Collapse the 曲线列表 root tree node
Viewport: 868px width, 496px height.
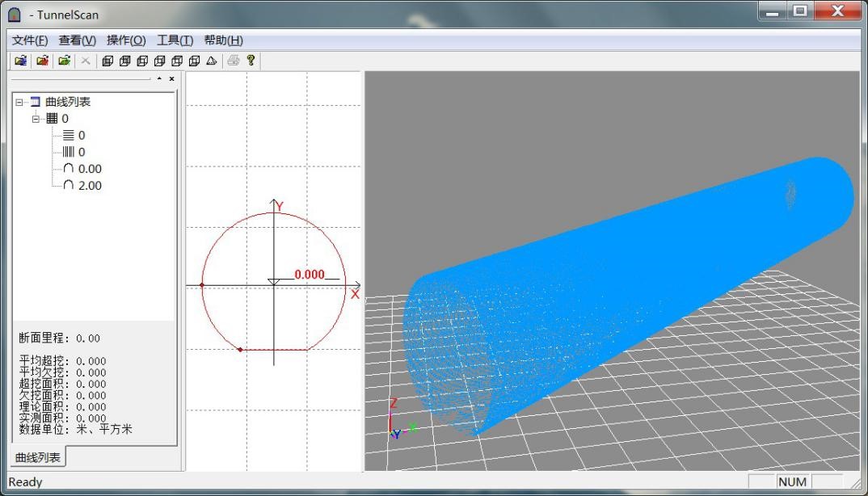coord(19,103)
